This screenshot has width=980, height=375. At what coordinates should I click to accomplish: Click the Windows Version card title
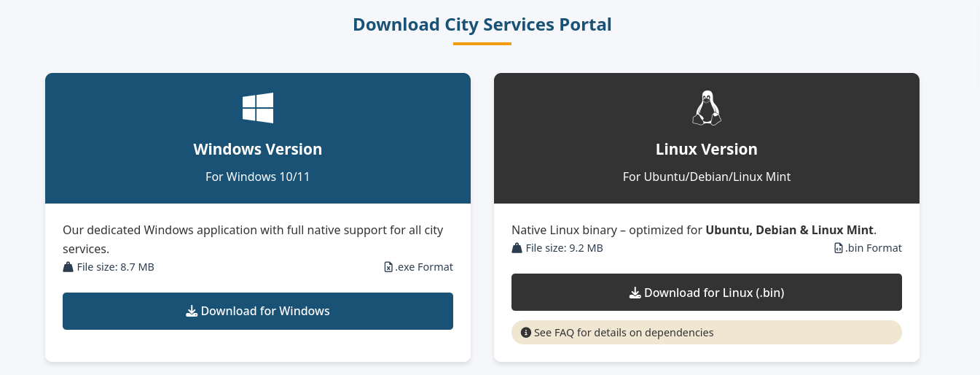point(258,150)
